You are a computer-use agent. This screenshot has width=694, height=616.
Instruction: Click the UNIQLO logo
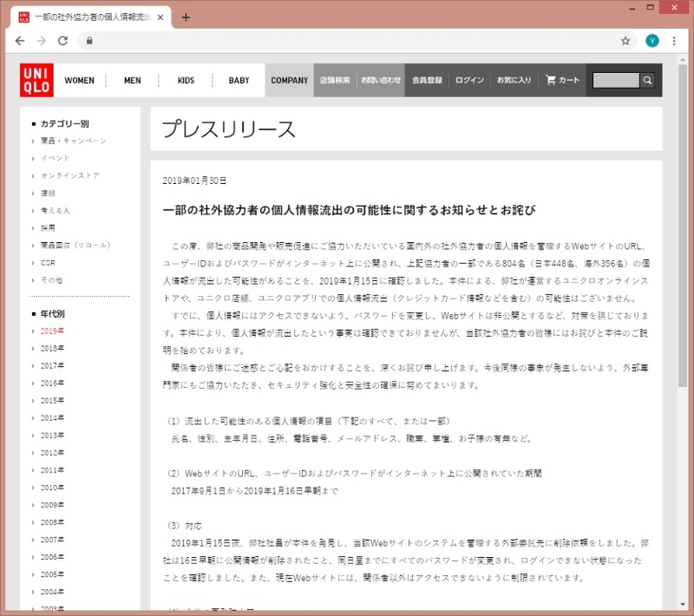[x=36, y=80]
